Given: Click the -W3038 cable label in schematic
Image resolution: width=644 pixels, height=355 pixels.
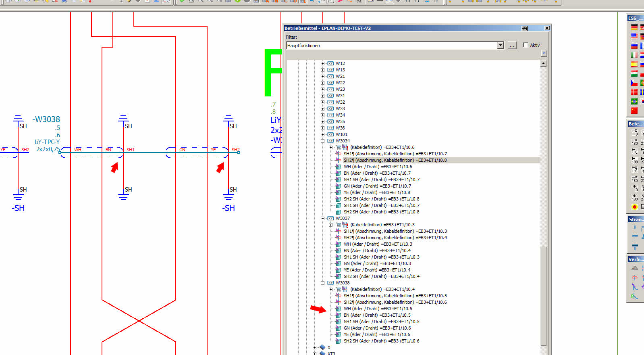Looking at the screenshot, I should 46,119.
